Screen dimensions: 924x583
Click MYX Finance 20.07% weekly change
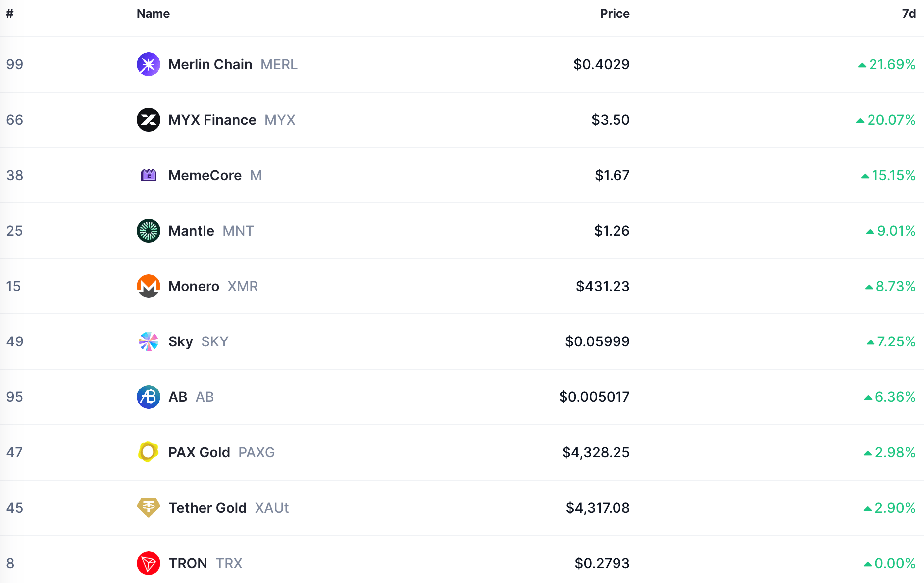tap(890, 120)
